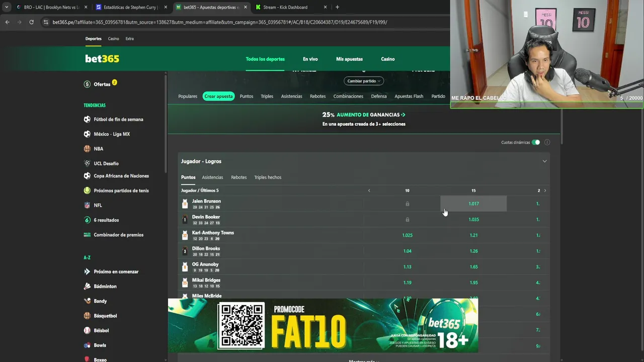Image resolution: width=644 pixels, height=362 pixels.
Task: Click icon for Copa Africana de Naciones
Action: click(x=87, y=176)
